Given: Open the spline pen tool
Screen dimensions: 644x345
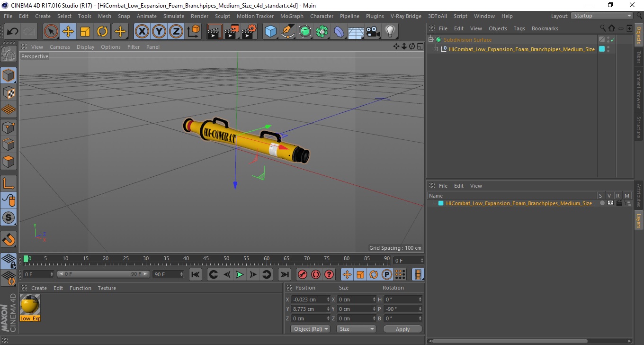Looking at the screenshot, I should [288, 32].
